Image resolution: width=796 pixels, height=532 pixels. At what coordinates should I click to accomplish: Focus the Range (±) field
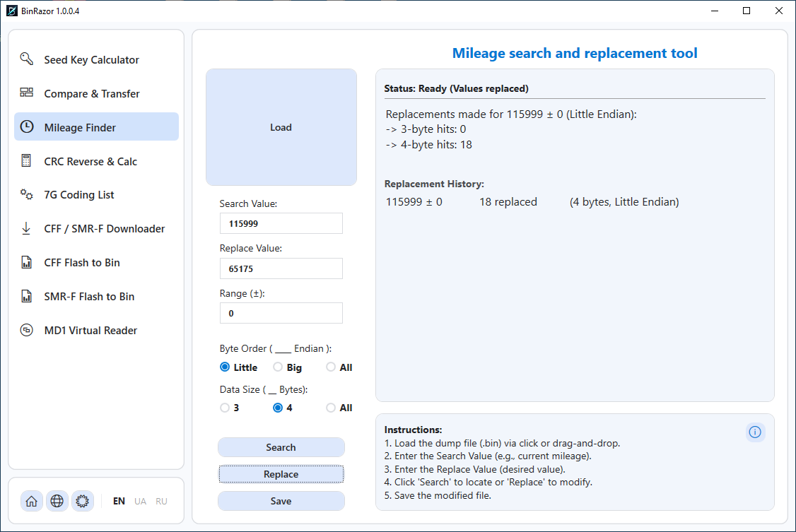(x=281, y=314)
